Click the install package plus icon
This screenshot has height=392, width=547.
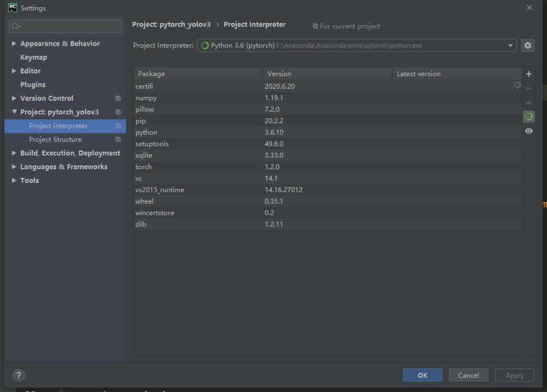pyautogui.click(x=529, y=74)
